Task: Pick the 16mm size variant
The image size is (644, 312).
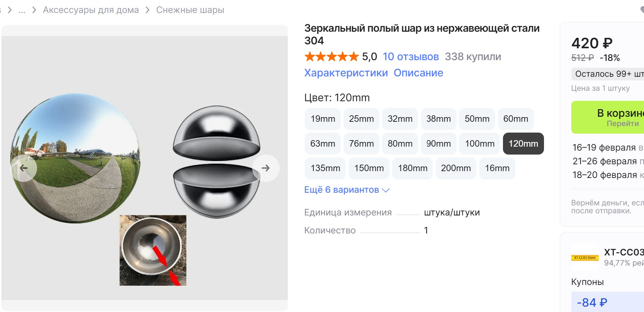Action: click(x=497, y=168)
